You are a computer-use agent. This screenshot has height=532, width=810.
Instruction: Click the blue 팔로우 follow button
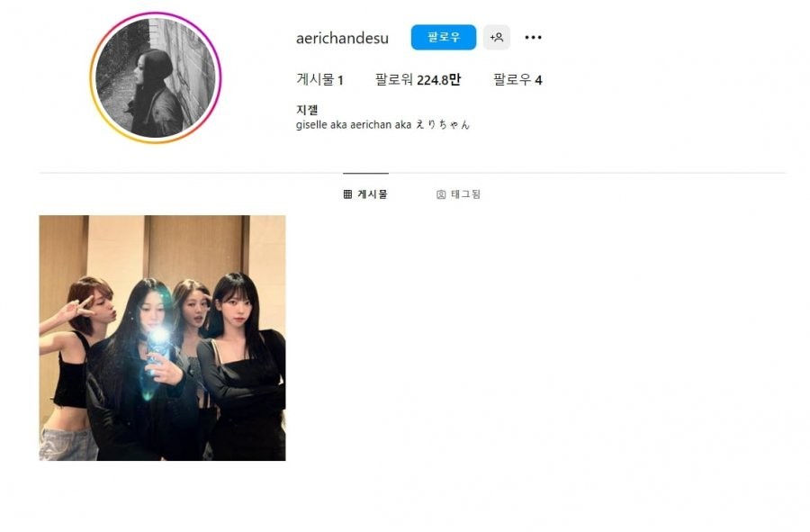(443, 37)
